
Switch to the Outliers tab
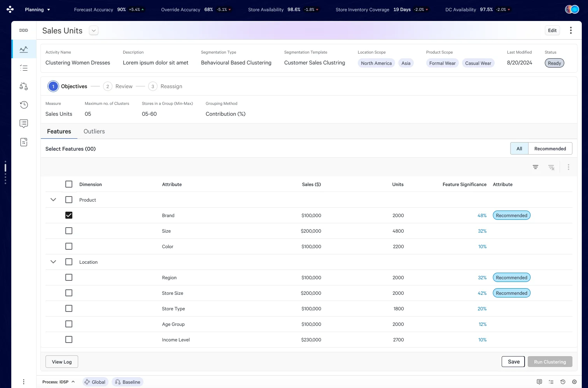coord(94,131)
